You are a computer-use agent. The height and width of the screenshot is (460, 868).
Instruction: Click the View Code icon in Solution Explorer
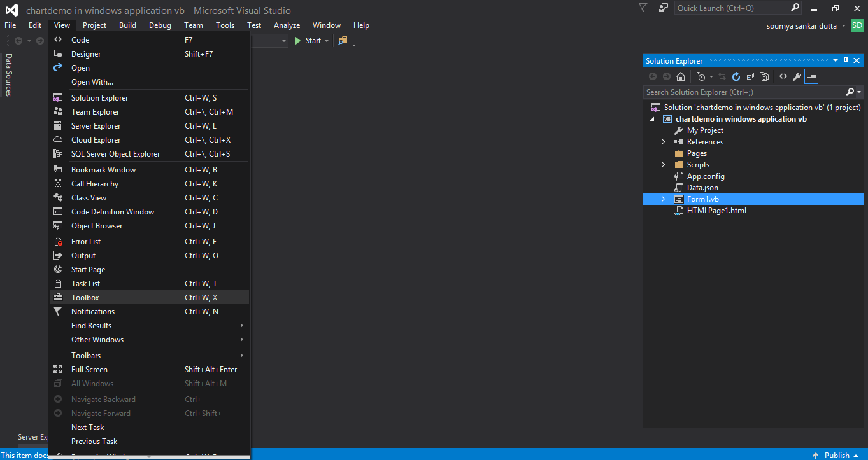[x=783, y=76]
